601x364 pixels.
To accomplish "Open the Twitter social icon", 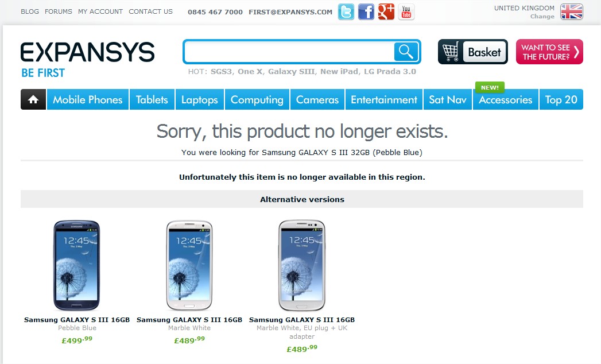I will [346, 12].
